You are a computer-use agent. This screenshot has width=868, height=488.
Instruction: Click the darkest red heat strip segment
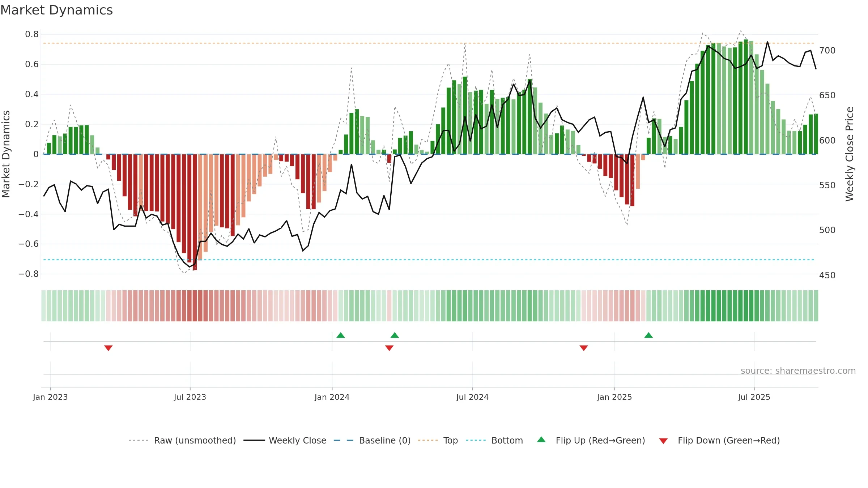tap(195, 306)
